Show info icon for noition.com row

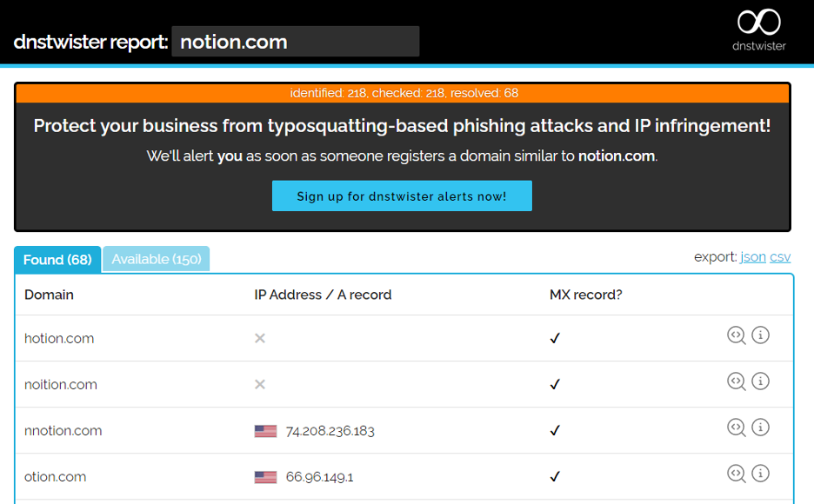pyautogui.click(x=761, y=381)
